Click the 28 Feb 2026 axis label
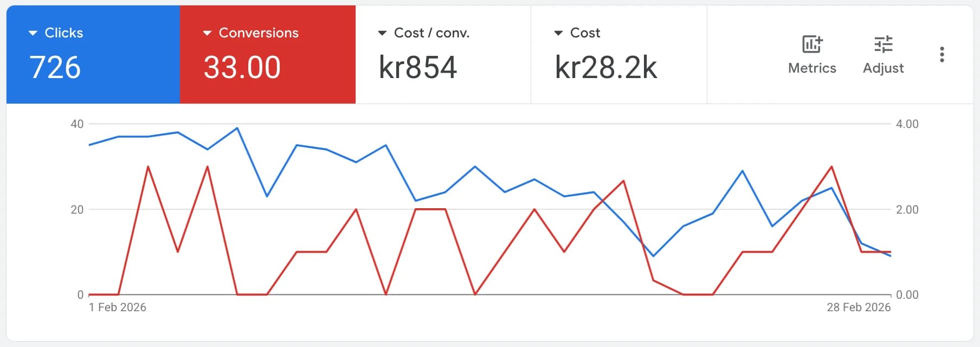980x347 pixels. 859,307
